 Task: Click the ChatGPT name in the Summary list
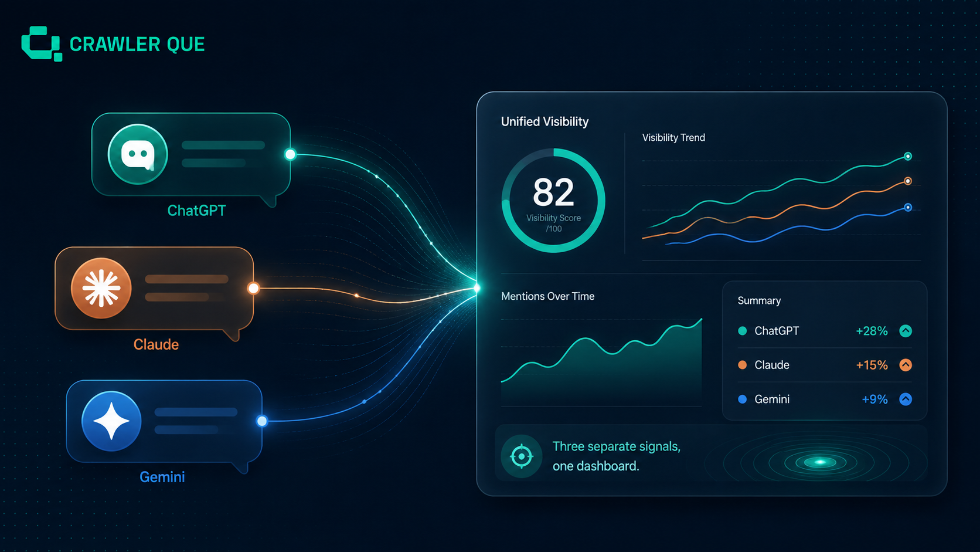tap(777, 331)
